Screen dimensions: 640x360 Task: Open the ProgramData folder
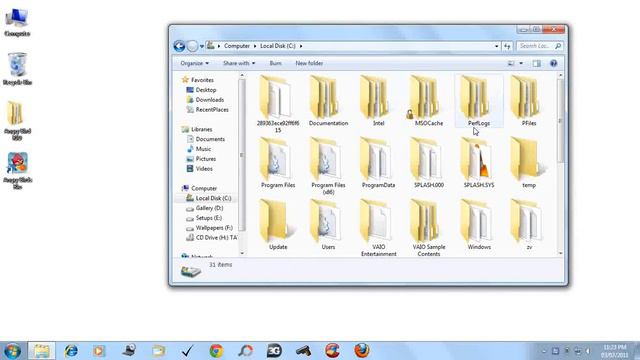[378, 163]
